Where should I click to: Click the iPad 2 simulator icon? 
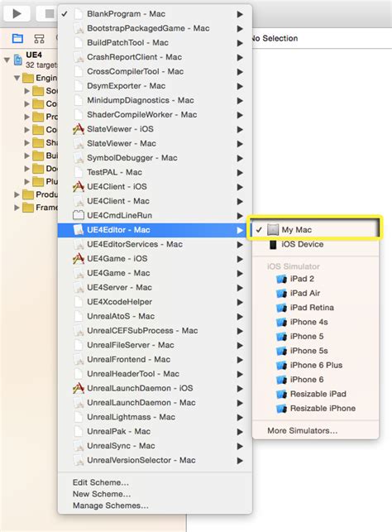tap(281, 279)
